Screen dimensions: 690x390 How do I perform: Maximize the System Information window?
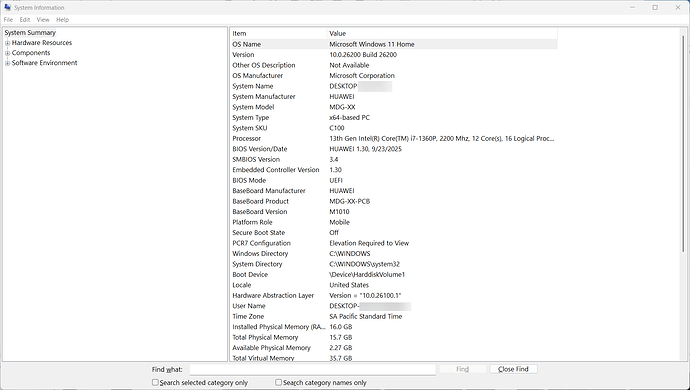click(x=655, y=7)
